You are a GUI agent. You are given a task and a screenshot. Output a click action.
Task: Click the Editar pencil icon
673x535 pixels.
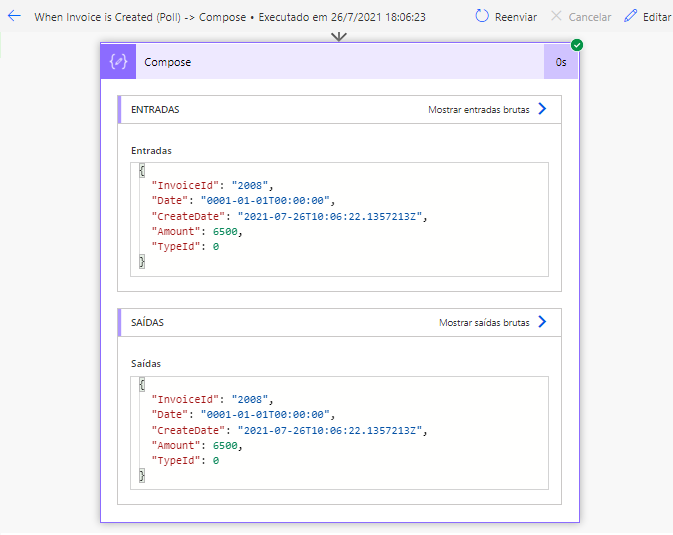631,16
